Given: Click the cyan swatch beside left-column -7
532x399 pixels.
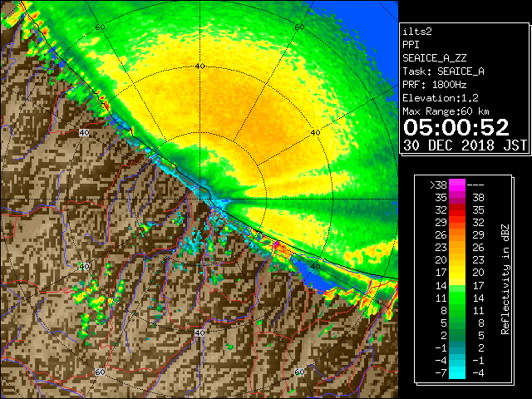Looking at the screenshot, I should (457, 372).
